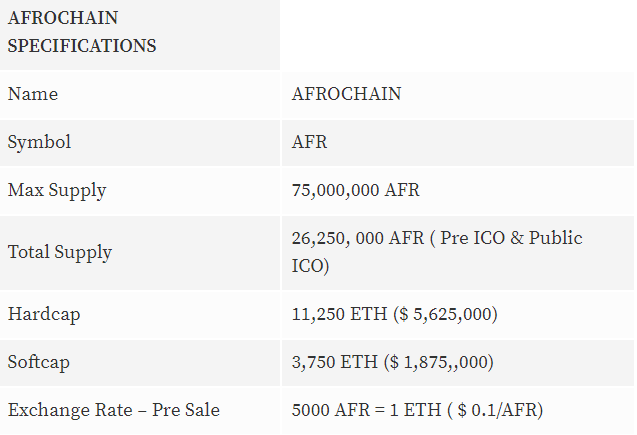This screenshot has width=637, height=435.
Task: Click the 3,750 ETH softcap value
Action: coord(334,362)
